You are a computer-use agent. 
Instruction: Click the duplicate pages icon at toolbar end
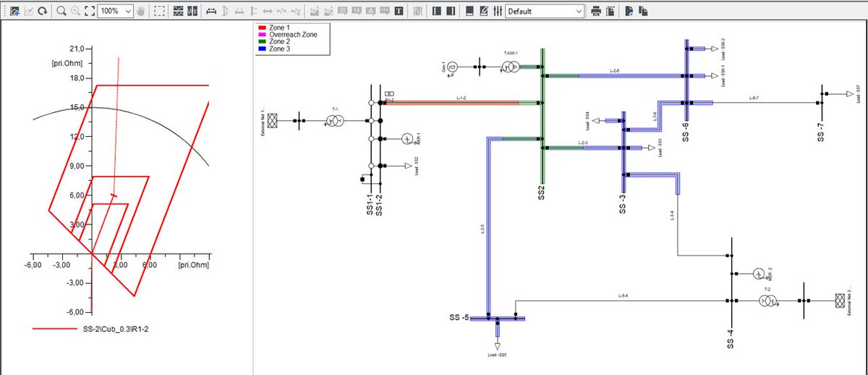click(x=643, y=11)
